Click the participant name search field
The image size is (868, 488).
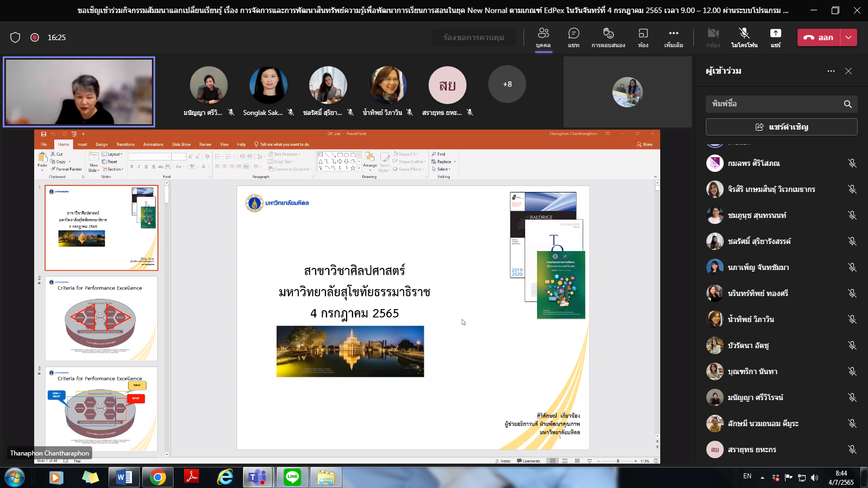pyautogui.click(x=775, y=104)
